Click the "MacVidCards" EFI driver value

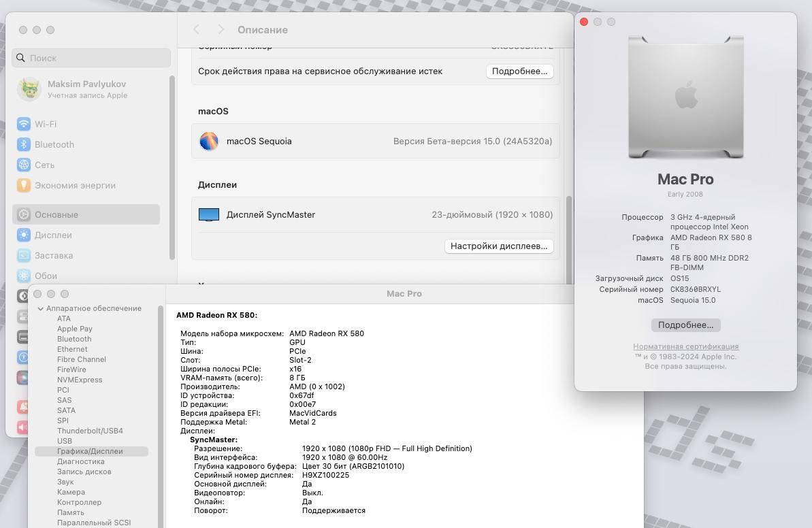click(x=313, y=413)
